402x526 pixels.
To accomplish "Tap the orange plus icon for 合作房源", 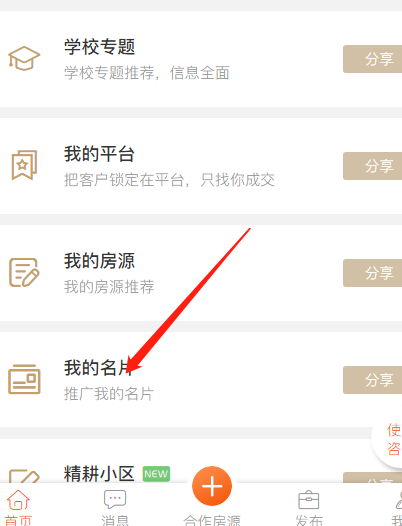I will tap(212, 486).
